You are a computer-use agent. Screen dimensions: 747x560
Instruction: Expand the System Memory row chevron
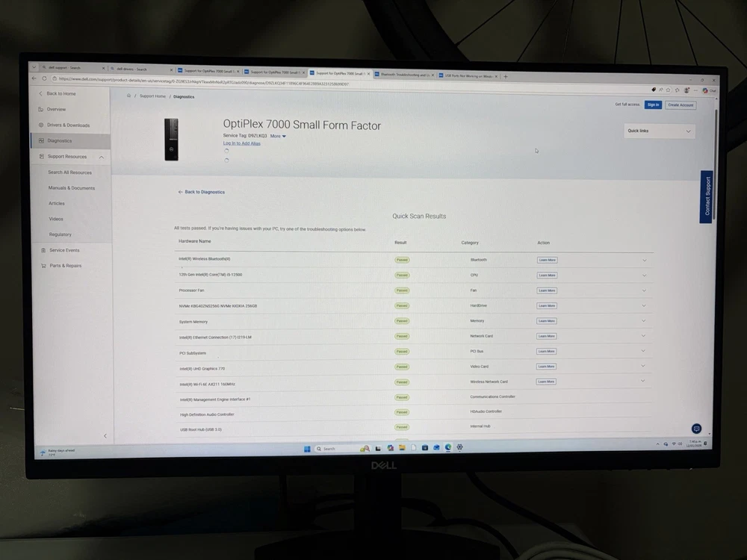[x=644, y=321]
